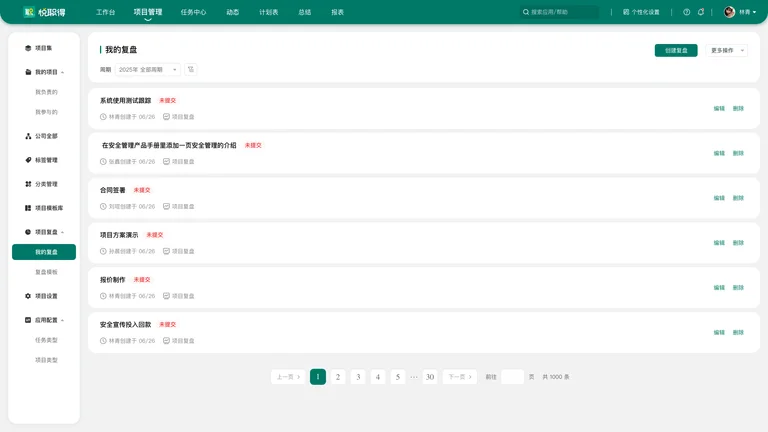The width and height of the screenshot is (768, 432).
Task: Click the 前往 page number input box
Action: [x=513, y=377]
